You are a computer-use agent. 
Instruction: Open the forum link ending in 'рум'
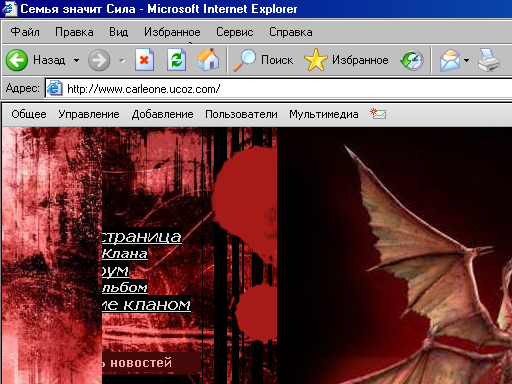pos(115,271)
